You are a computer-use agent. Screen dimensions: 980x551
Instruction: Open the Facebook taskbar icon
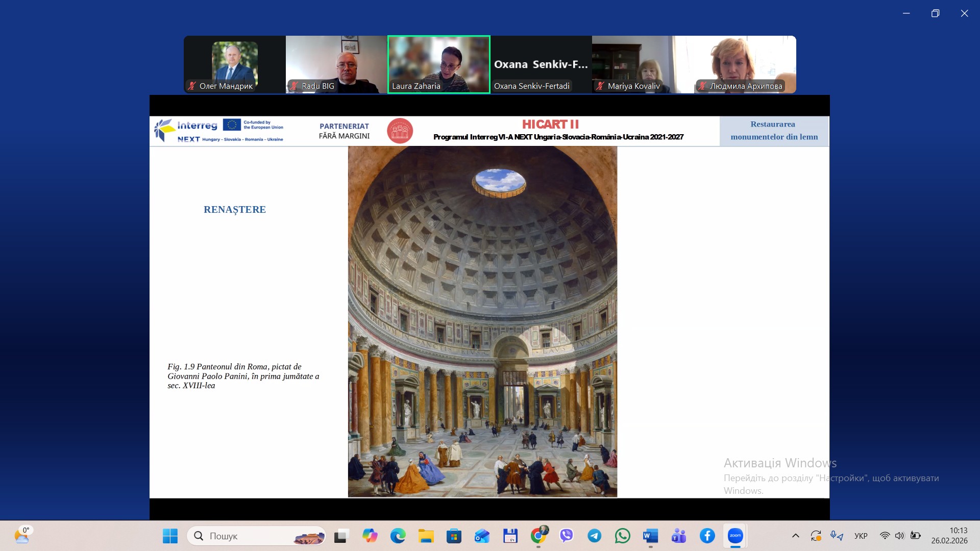(707, 536)
